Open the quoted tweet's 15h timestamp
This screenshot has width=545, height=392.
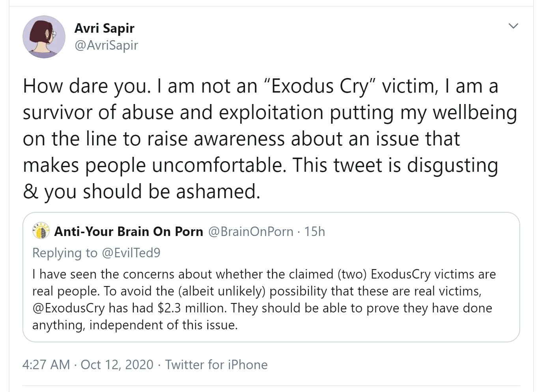pyautogui.click(x=315, y=231)
